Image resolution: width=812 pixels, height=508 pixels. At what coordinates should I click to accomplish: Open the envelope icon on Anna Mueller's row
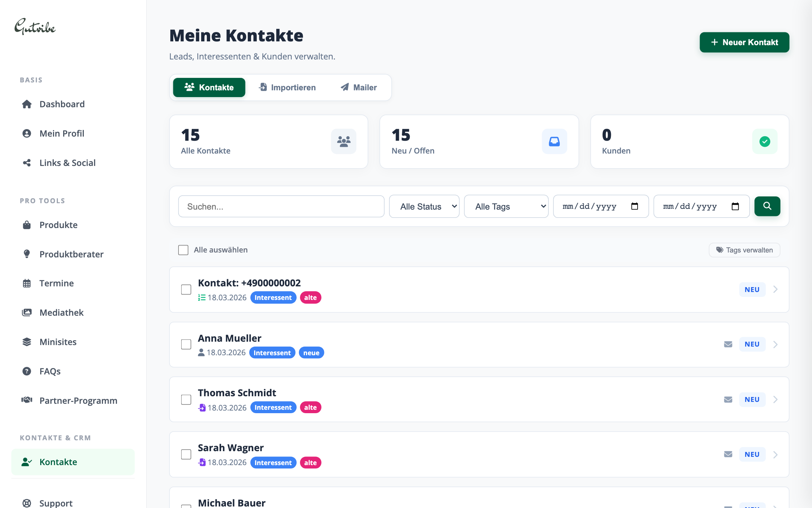pyautogui.click(x=728, y=344)
